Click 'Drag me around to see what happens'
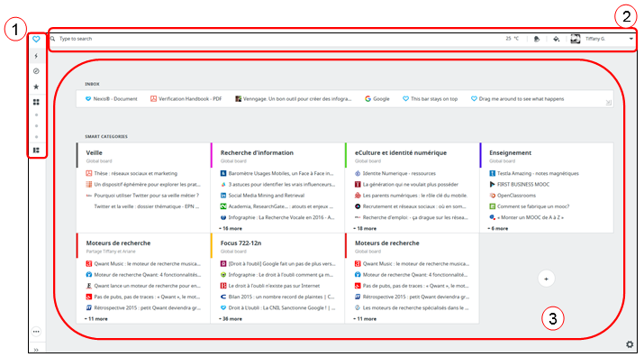Screen dimensions: 644x357 coord(518,98)
